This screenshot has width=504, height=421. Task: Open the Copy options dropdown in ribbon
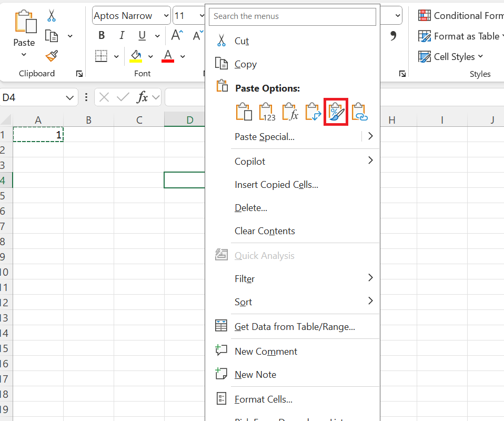click(70, 36)
